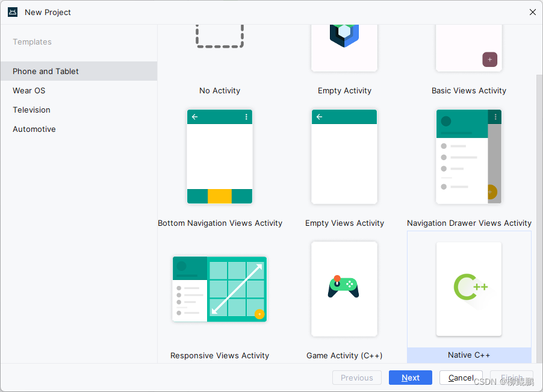Click the Native C++ label text
543x392 pixels.
pyautogui.click(x=468, y=355)
